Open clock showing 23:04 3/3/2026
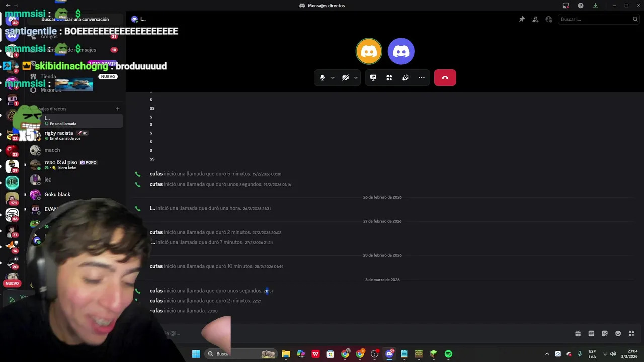This screenshot has height=362, width=644. tap(630, 354)
